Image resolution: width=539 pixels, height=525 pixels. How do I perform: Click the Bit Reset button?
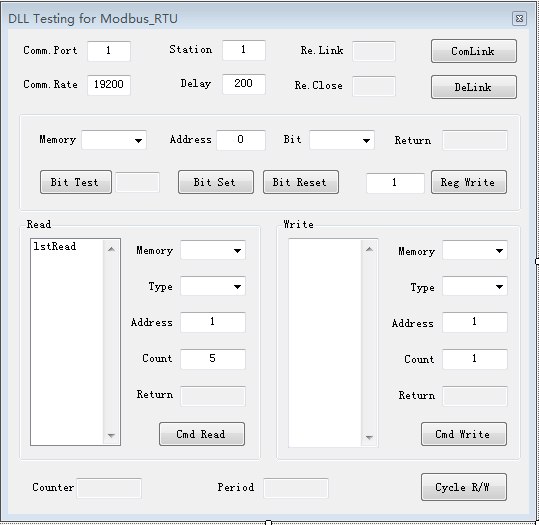click(301, 182)
